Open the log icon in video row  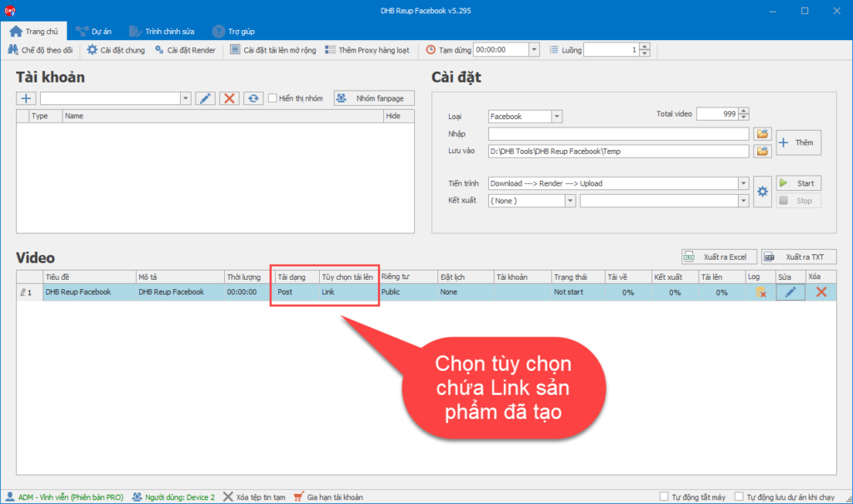click(x=760, y=292)
